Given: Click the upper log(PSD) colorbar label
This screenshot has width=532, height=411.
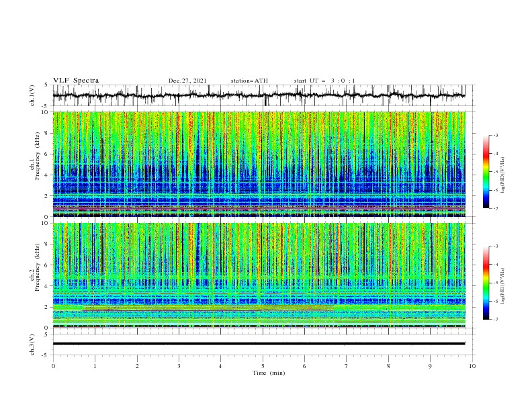Looking at the screenshot, I should [x=503, y=175].
